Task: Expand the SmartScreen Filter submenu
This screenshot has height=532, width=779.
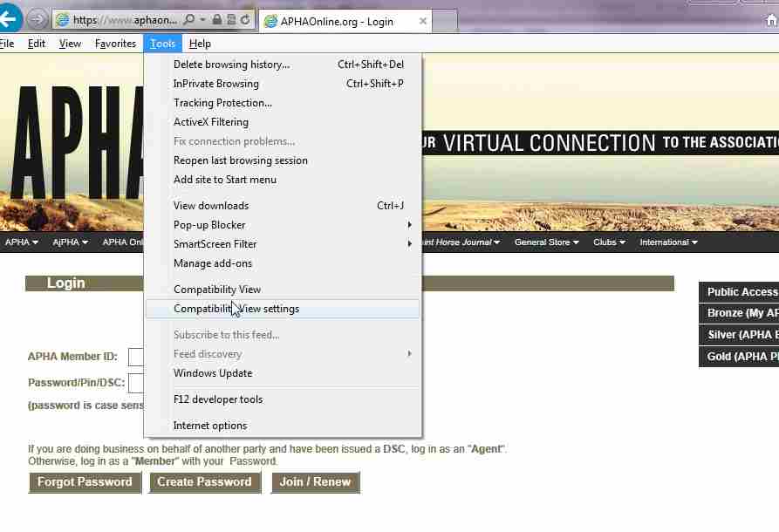Action: pos(284,244)
